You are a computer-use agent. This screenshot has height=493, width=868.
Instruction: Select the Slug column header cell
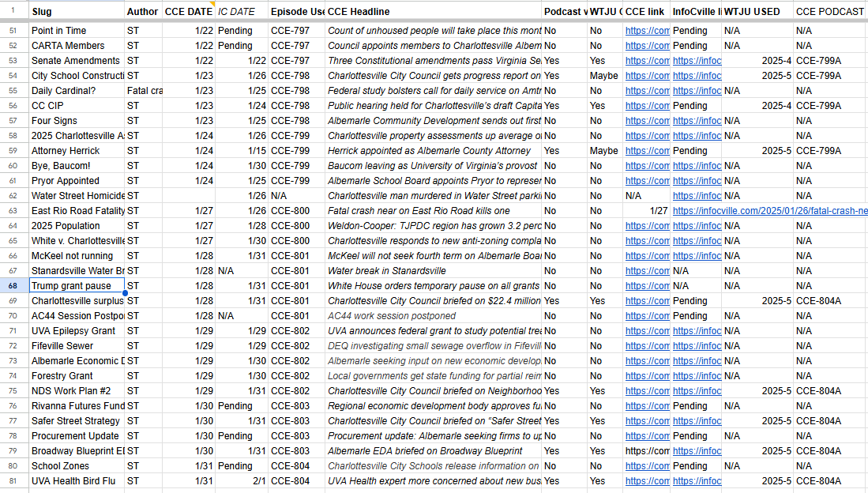tap(77, 11)
